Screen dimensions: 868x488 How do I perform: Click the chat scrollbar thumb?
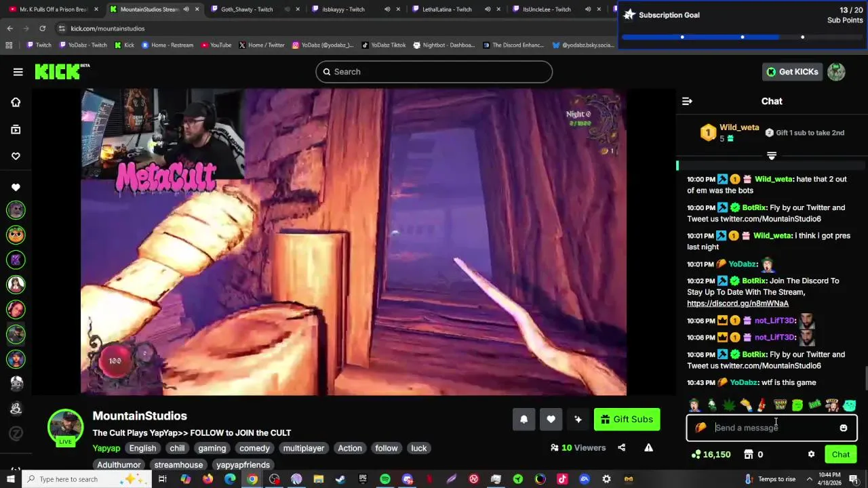pos(865,378)
